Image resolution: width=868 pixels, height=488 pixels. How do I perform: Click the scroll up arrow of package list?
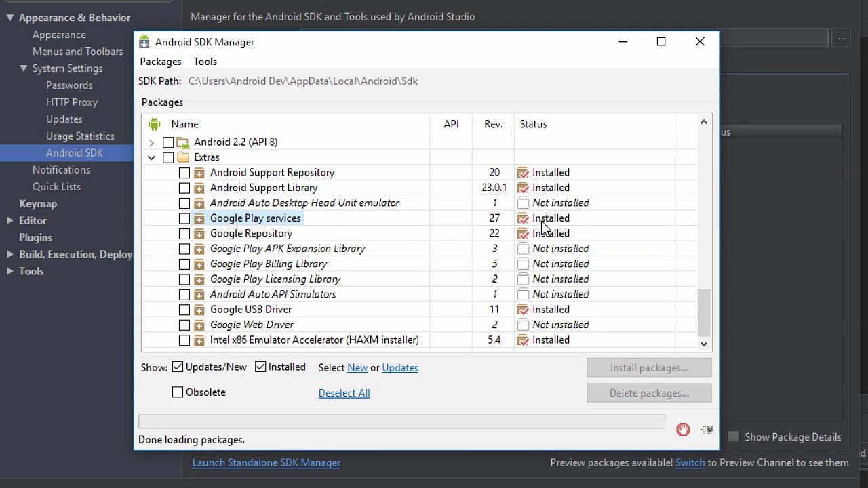tap(704, 122)
